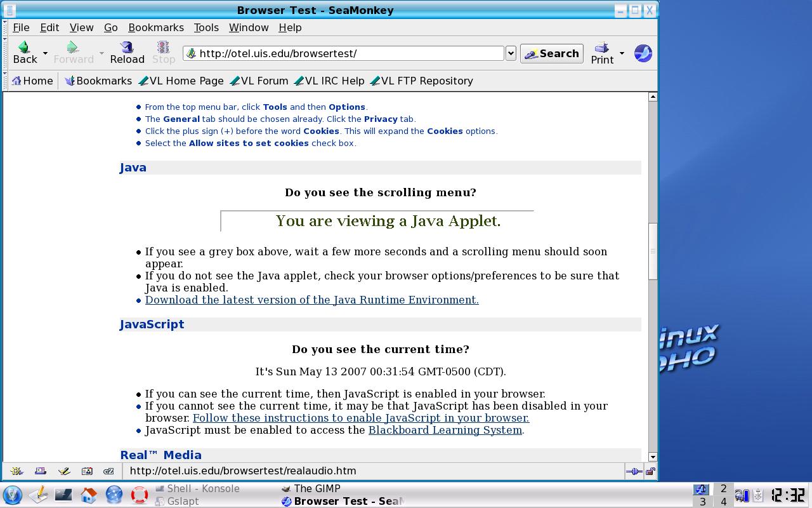Image resolution: width=812 pixels, height=508 pixels.
Task: Open the Help menu
Action: point(290,27)
